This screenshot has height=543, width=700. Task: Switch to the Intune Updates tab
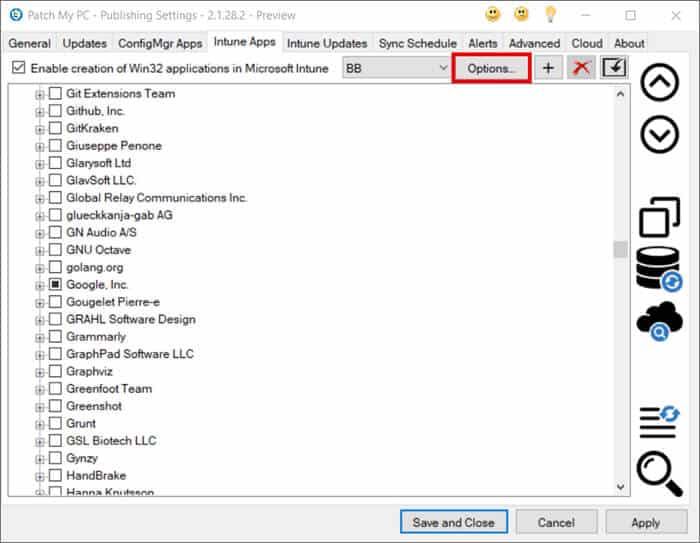pos(327,43)
